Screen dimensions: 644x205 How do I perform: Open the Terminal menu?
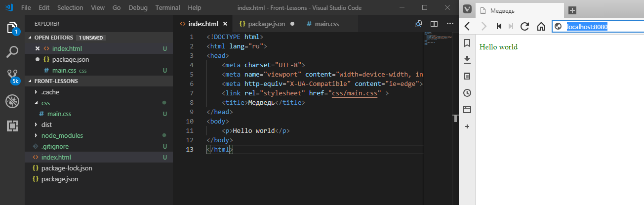coord(167,8)
